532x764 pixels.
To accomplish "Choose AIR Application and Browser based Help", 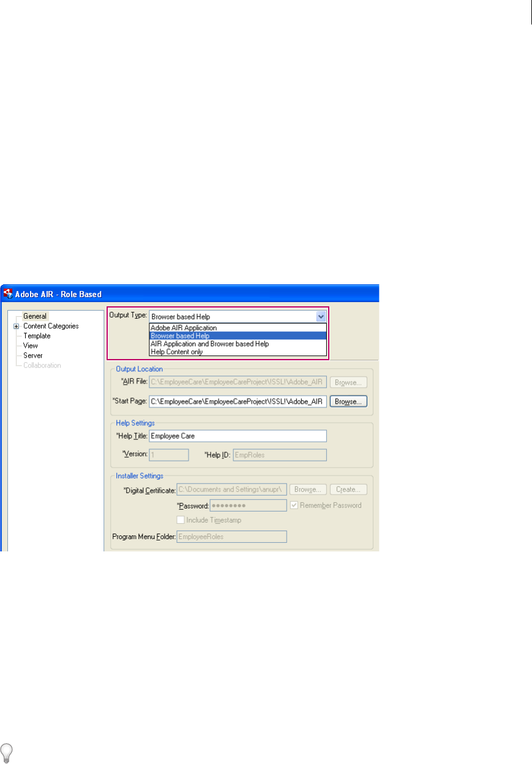I will 238,344.
